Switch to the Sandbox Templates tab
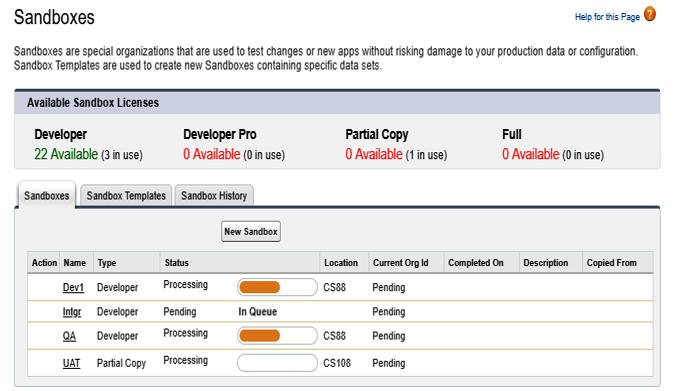The image size is (676, 391). click(126, 196)
